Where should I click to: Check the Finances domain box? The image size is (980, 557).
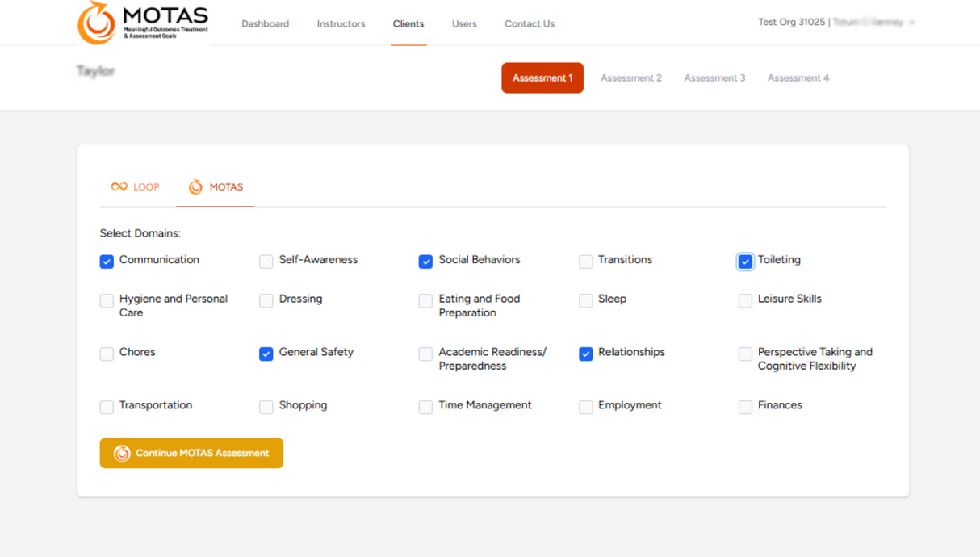(745, 407)
